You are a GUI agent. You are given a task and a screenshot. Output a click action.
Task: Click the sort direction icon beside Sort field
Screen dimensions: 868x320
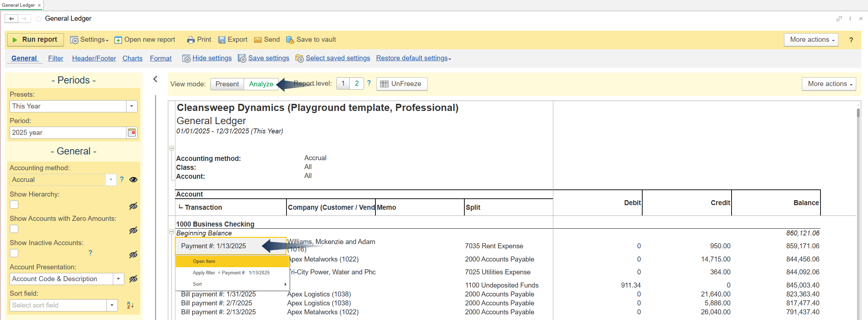pos(130,305)
